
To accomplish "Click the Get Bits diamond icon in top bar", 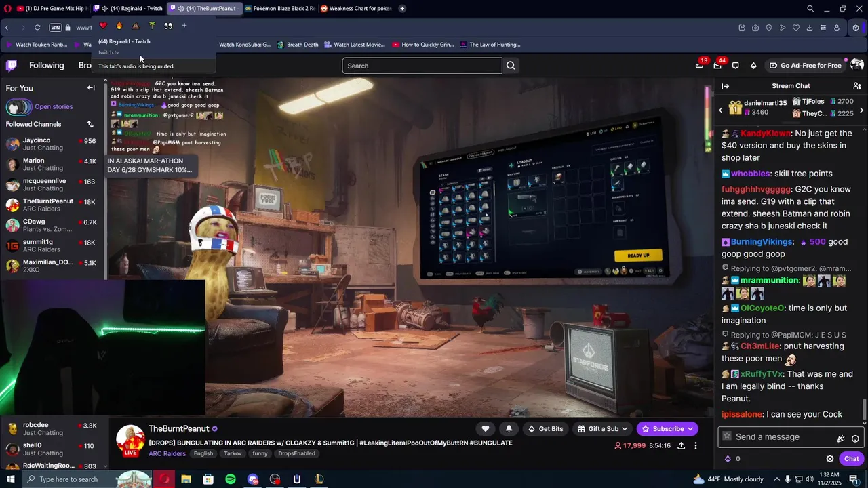I will tap(753, 66).
